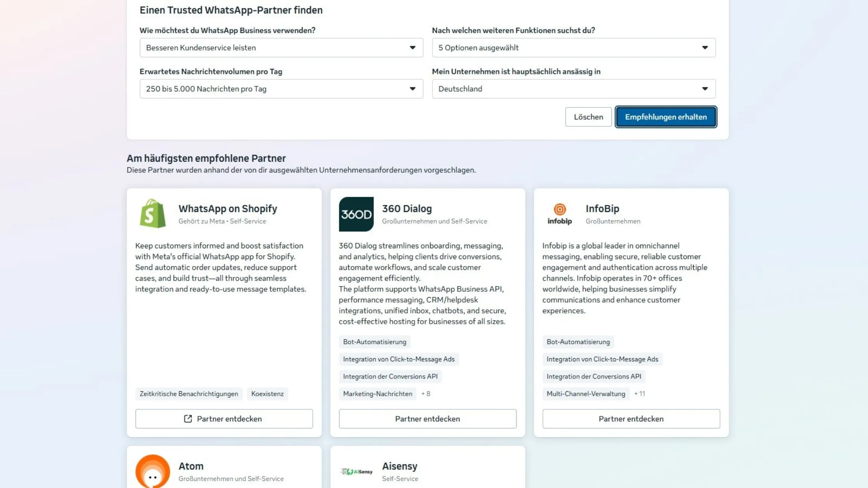The image size is (868, 488).
Task: Click the Shopify bag logo
Action: point(153,213)
